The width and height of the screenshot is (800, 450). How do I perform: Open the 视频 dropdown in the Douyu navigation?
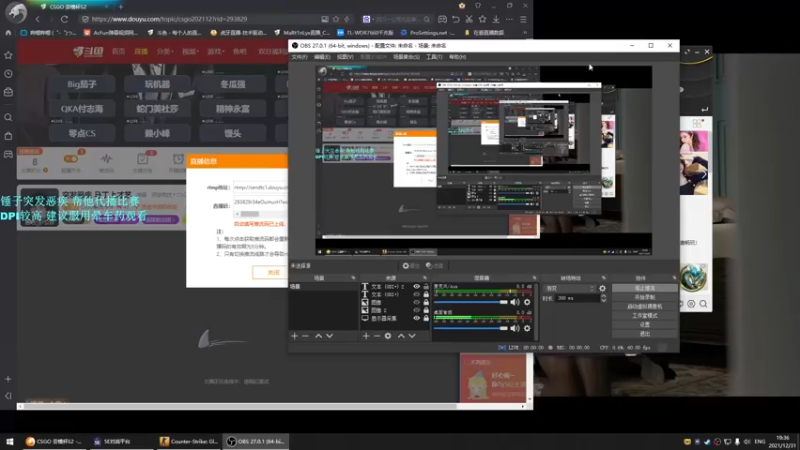coord(190,52)
